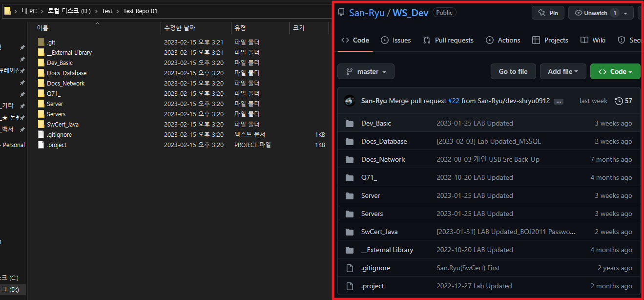Switch to the Actions tab

point(503,40)
